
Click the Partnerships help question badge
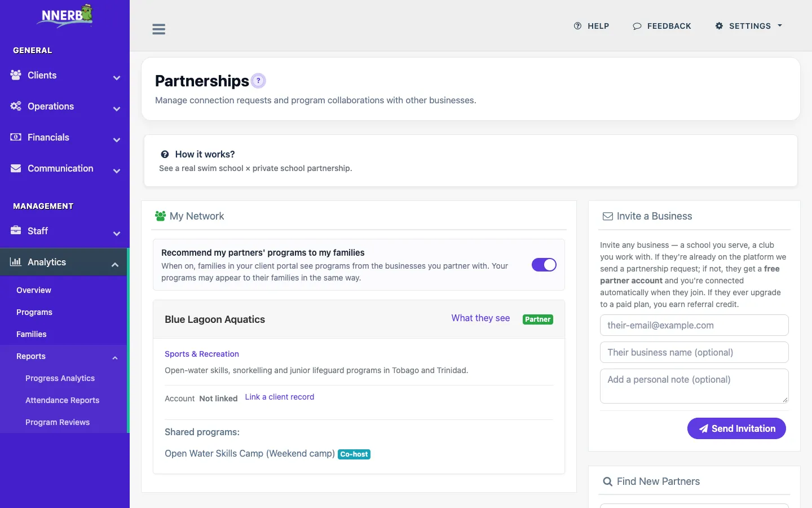pyautogui.click(x=258, y=81)
